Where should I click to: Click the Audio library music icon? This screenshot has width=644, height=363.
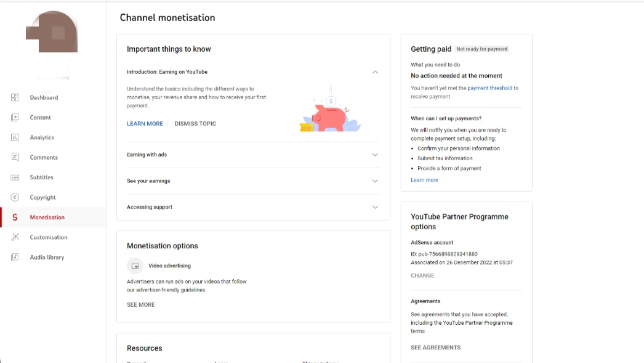point(15,257)
